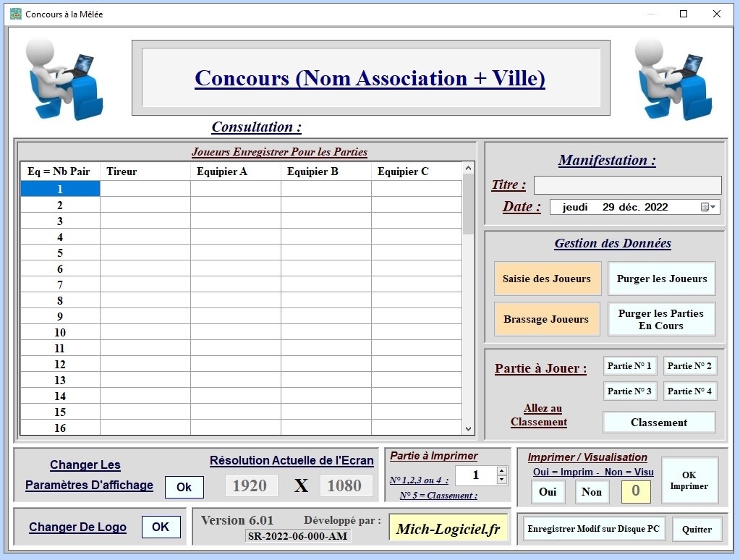Click Brassage Joueurs button
Viewport: 740px width, 560px height.
click(547, 319)
